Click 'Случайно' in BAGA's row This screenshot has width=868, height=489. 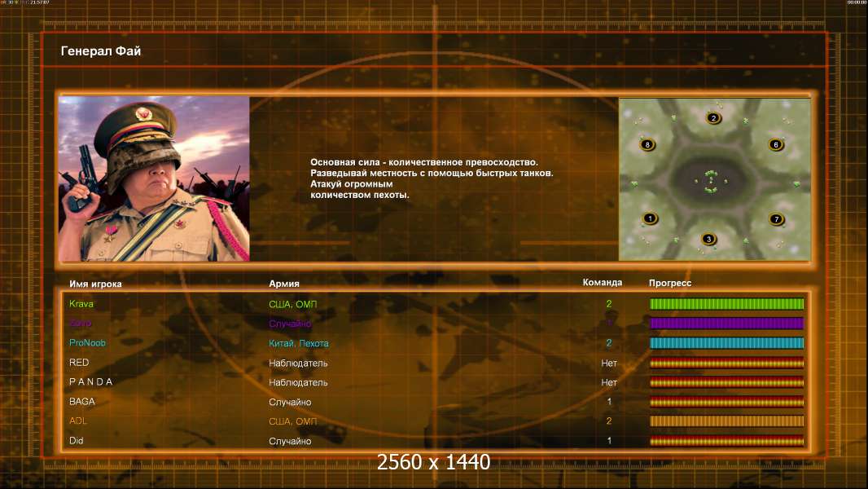click(x=290, y=402)
